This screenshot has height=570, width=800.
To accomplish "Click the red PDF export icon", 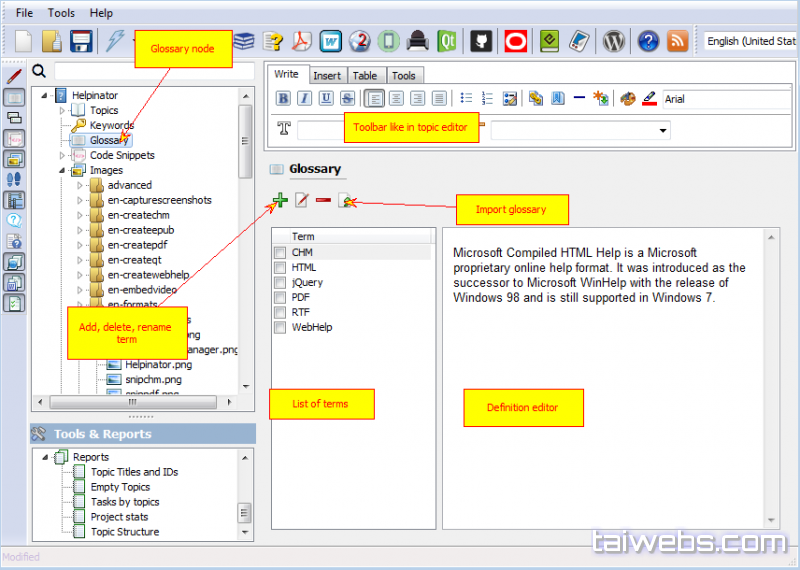I will tap(302, 41).
